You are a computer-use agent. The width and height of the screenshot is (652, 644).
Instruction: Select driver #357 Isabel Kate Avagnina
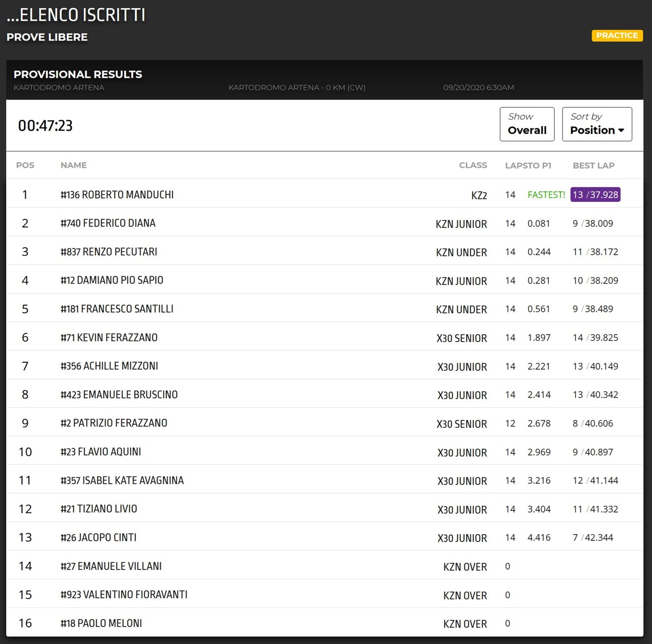coord(122,481)
